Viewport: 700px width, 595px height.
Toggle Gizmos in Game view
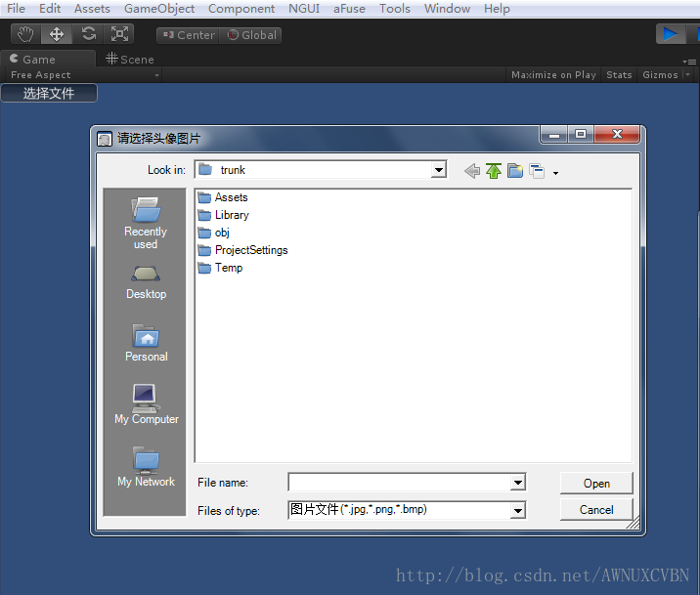click(x=660, y=75)
